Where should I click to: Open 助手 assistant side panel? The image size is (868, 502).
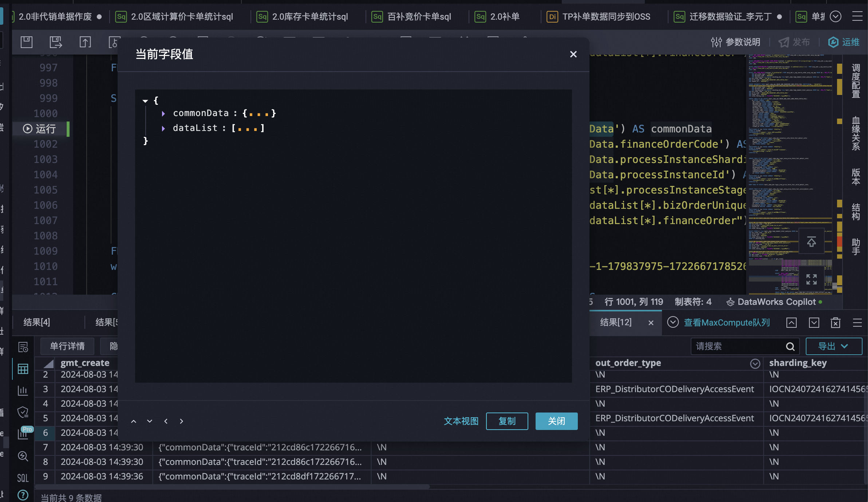tap(856, 247)
